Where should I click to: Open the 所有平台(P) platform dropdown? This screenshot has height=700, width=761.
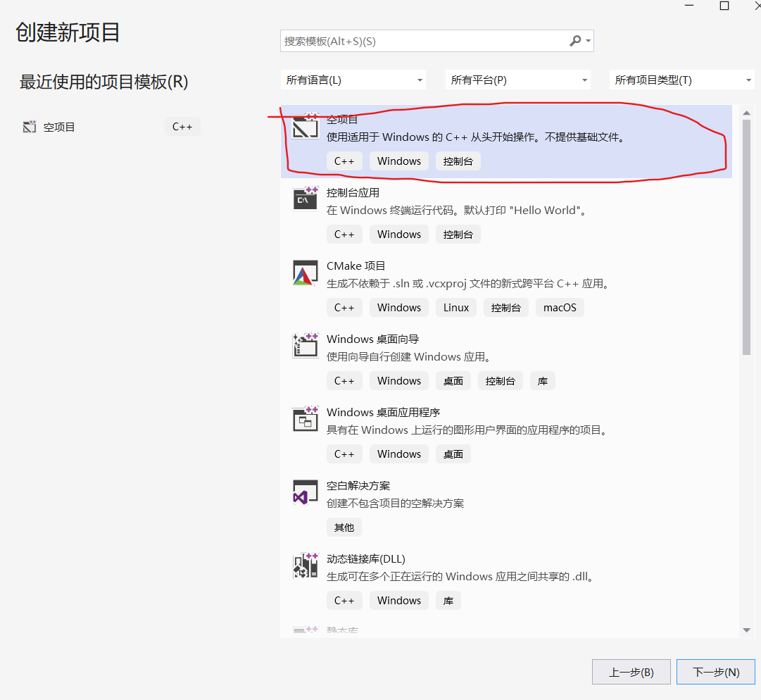(x=518, y=80)
